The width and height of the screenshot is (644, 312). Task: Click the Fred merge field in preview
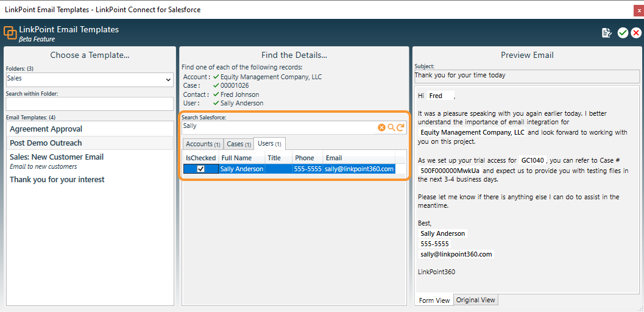coord(441,96)
